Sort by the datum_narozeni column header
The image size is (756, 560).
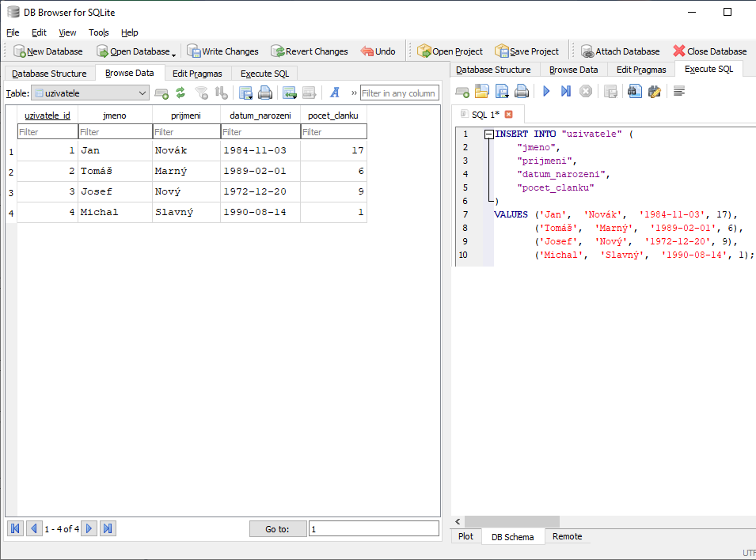(260, 115)
